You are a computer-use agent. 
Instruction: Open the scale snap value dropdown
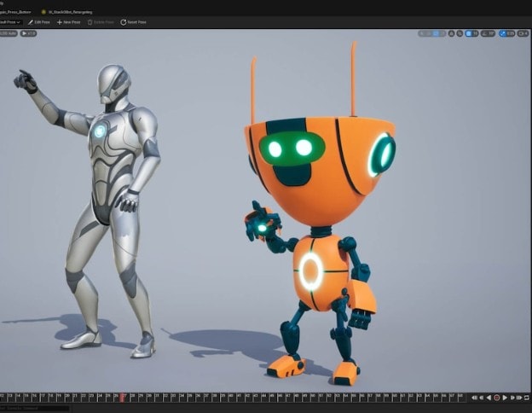point(511,33)
